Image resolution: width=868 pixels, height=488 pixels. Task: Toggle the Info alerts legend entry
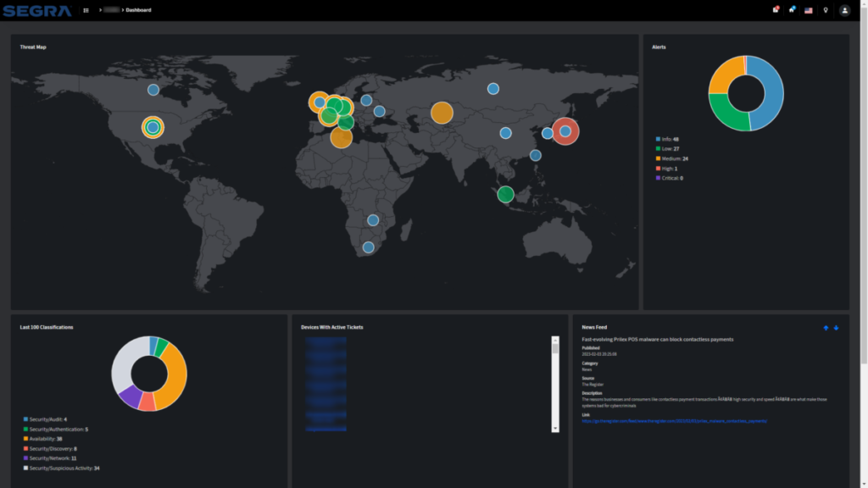(x=667, y=140)
